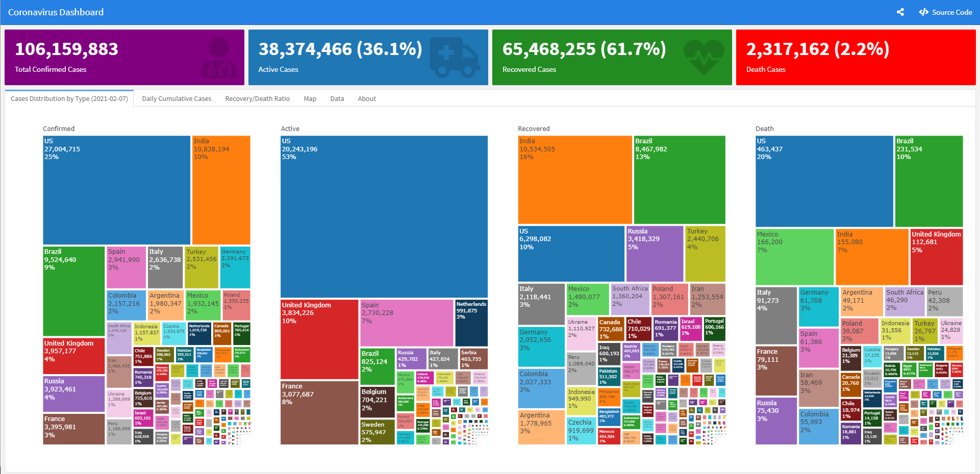The width and height of the screenshot is (980, 474).
Task: Go to the Data tab
Action: point(337,99)
